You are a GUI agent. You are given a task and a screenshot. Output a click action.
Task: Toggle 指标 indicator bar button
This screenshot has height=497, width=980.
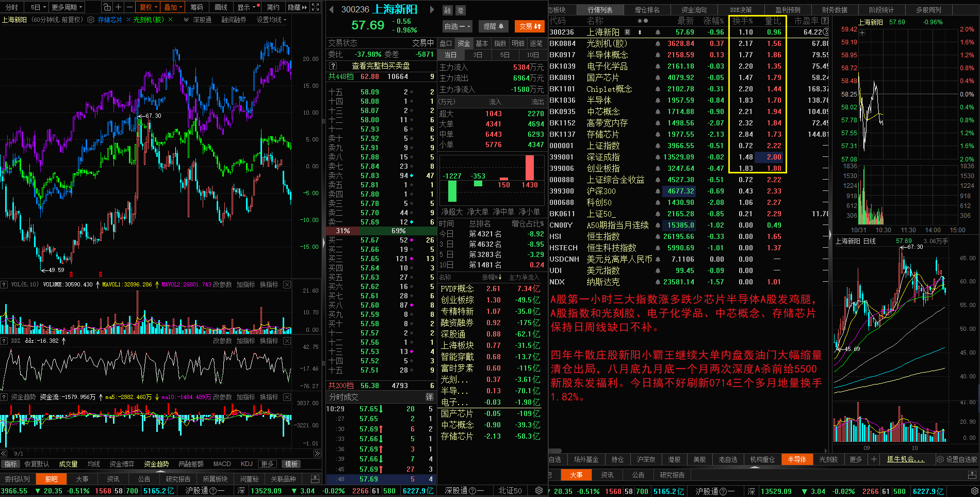10,464
